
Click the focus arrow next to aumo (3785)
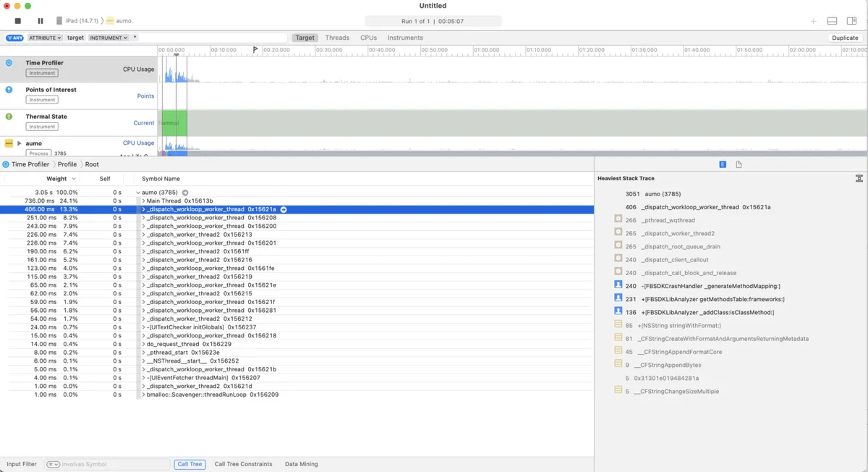(185, 193)
